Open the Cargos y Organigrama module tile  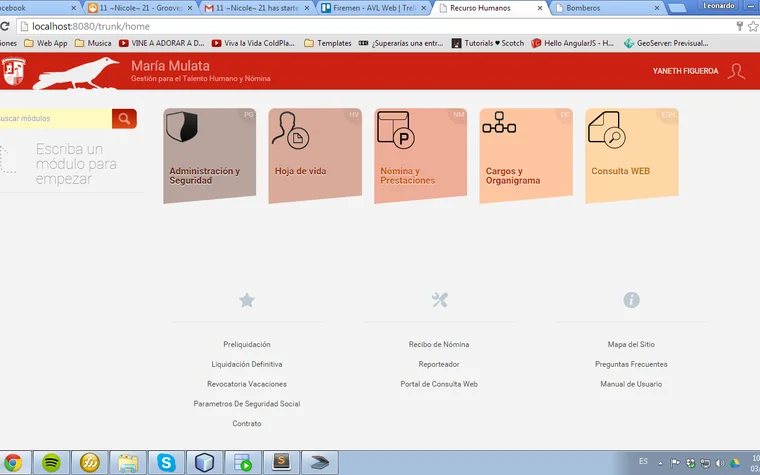(x=526, y=155)
